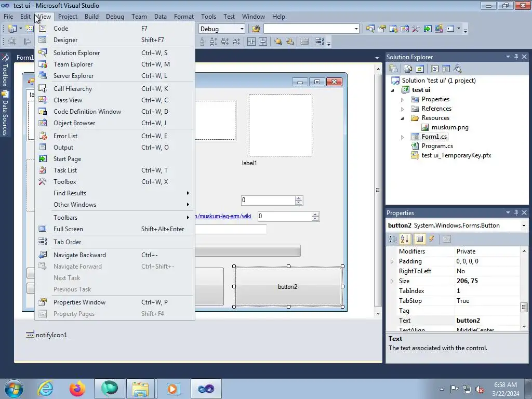Click upper numeric box up arrow
Image resolution: width=532 pixels, height=399 pixels.
pyautogui.click(x=299, y=198)
